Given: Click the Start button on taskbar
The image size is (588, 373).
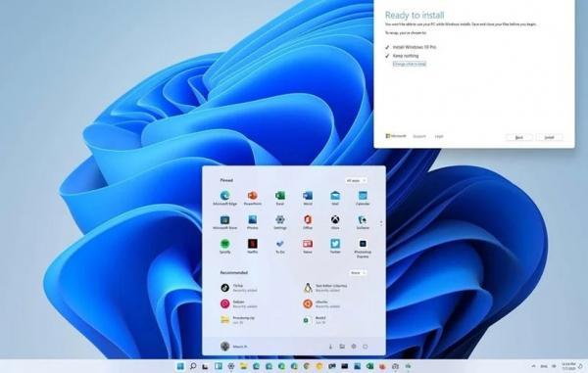Looking at the screenshot, I should [x=180, y=366].
